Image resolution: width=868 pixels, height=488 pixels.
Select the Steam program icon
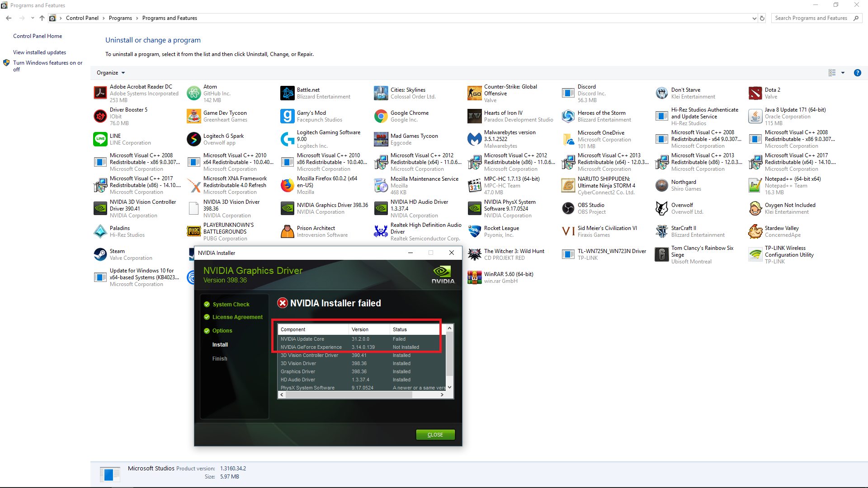100,254
